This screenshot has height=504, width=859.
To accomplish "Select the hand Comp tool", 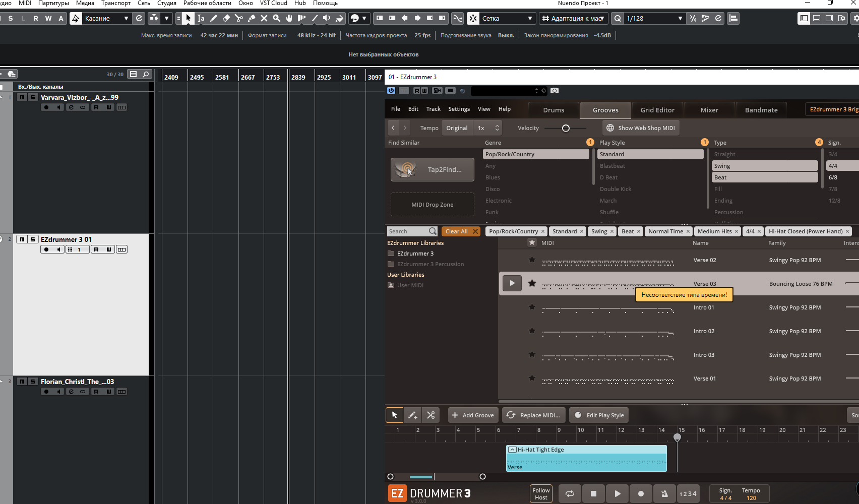I will tap(289, 18).
